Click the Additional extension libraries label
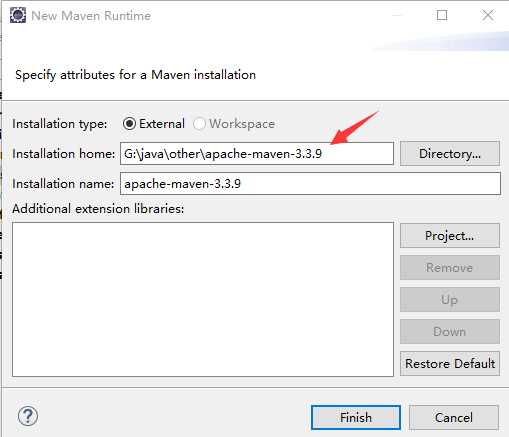Viewport: 509px width, 437px height. pyautogui.click(x=98, y=209)
